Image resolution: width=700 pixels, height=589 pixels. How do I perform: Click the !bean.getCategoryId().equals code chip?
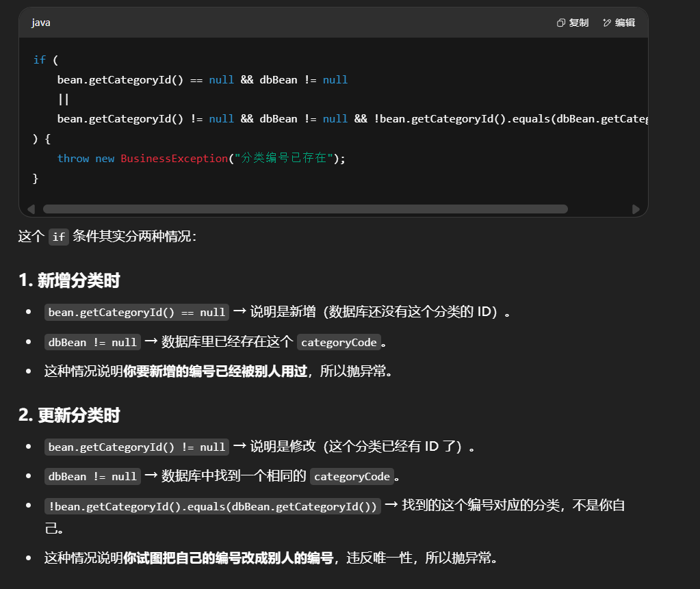212,506
